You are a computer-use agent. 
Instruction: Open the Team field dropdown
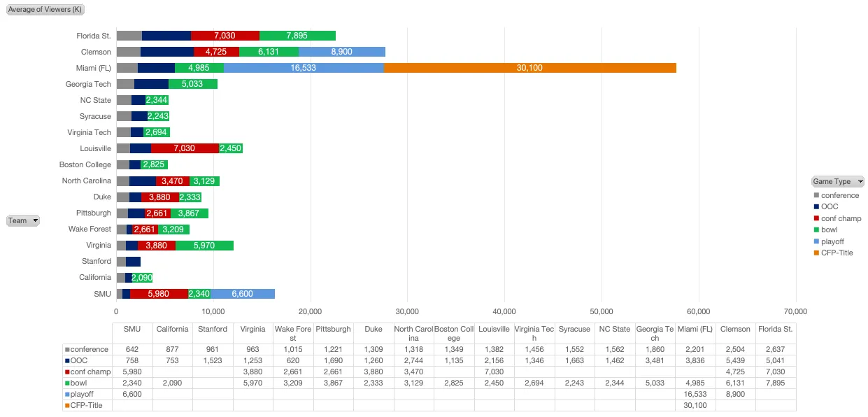point(23,220)
